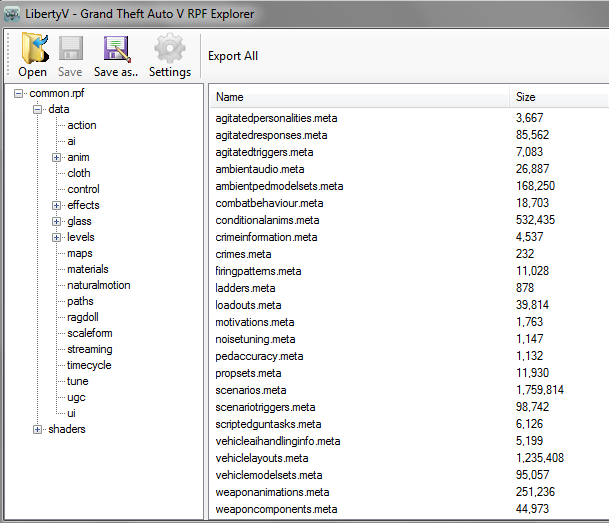This screenshot has height=523, width=609.
Task: Sort files by the Name column header
Action: (360, 97)
